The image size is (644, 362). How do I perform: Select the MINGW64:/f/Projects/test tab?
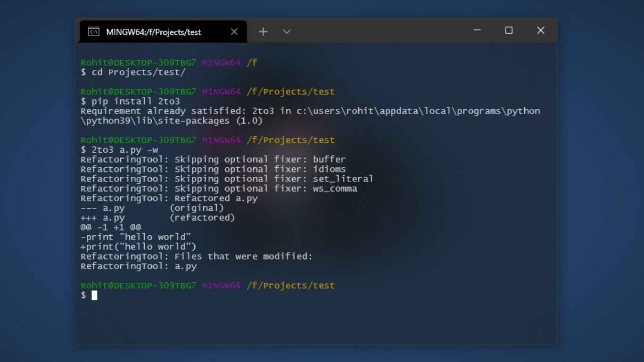163,32
